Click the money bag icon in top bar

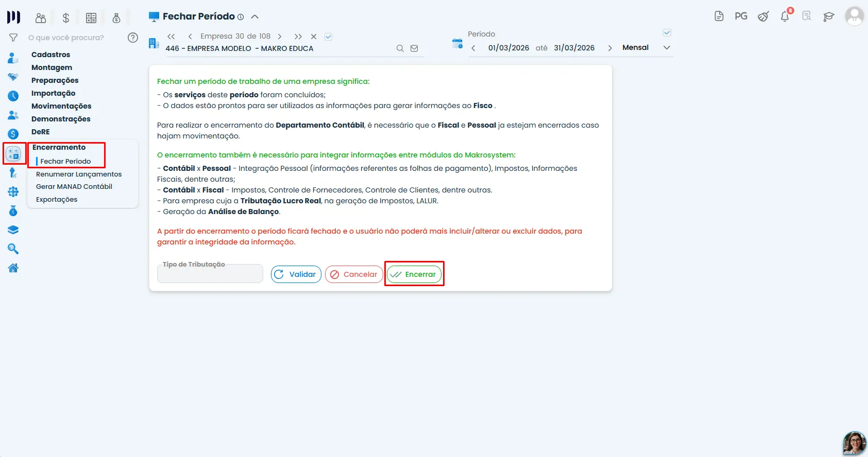tap(116, 18)
